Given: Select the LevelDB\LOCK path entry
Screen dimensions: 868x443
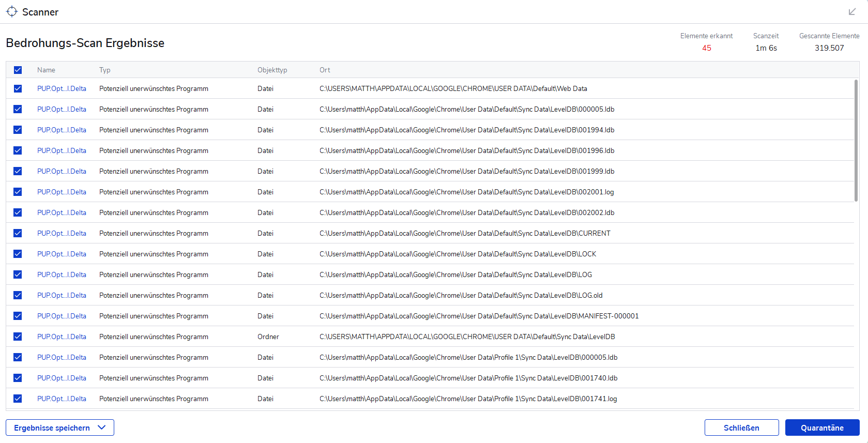Looking at the screenshot, I should tap(458, 254).
